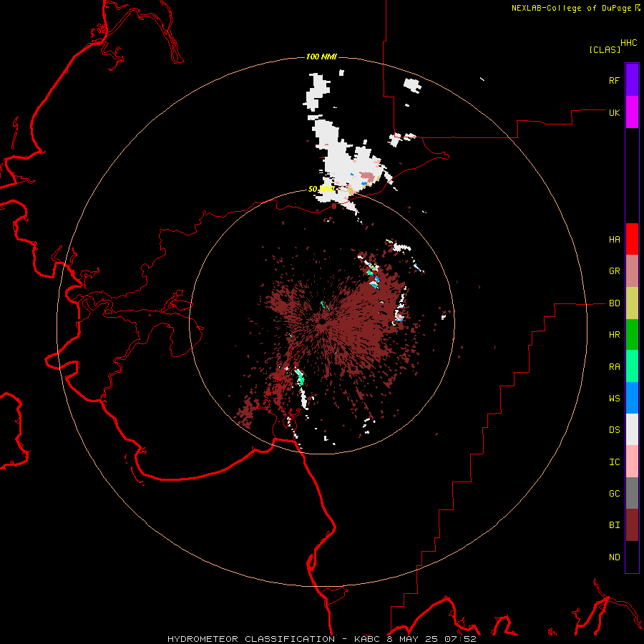Click the HA legend label

tap(614, 240)
